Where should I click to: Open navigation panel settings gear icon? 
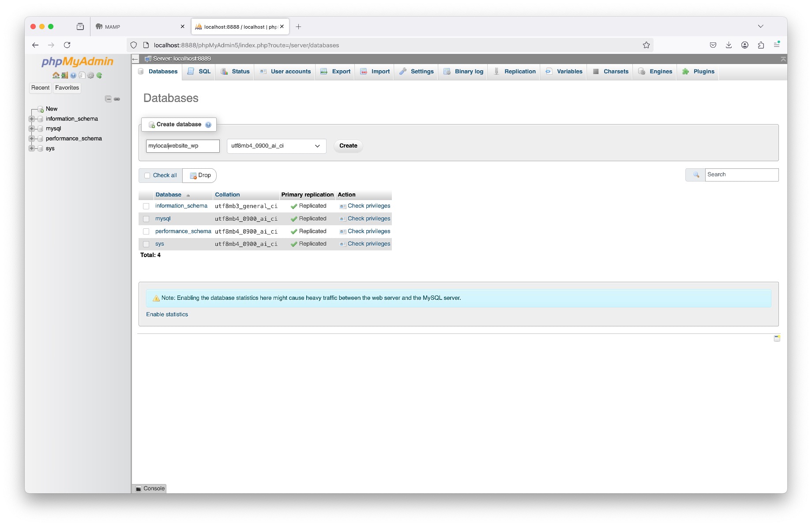point(90,76)
